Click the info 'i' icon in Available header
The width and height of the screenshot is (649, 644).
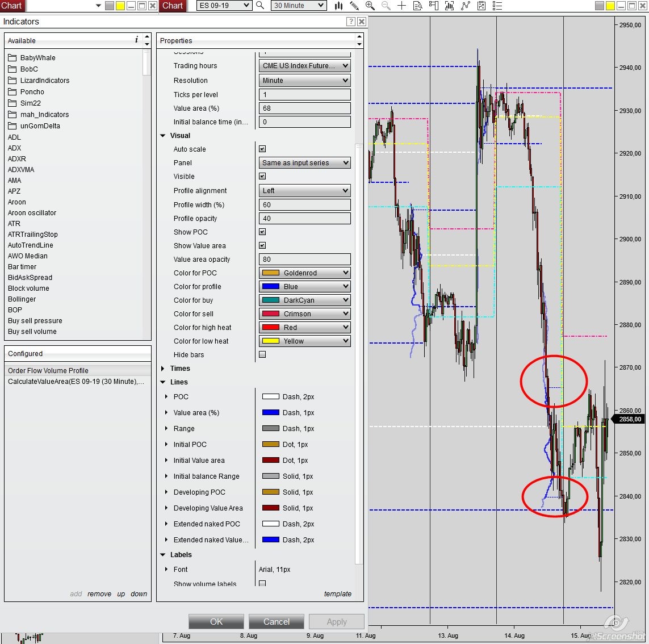point(137,39)
